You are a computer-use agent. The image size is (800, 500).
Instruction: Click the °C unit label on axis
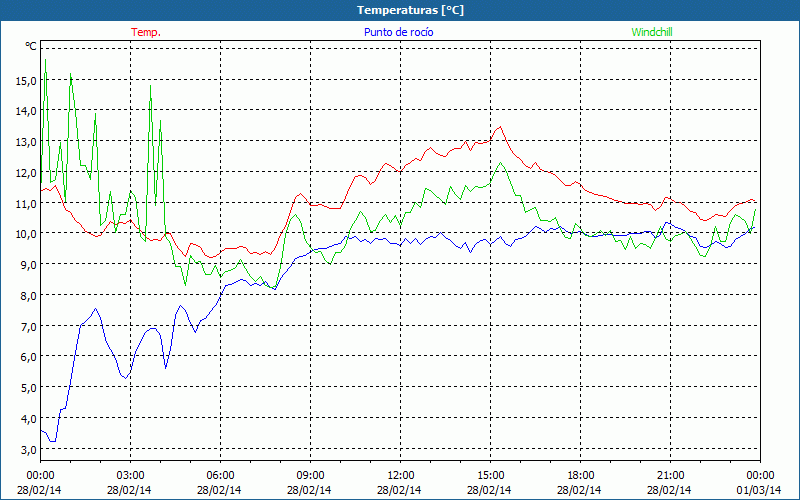click(x=31, y=46)
